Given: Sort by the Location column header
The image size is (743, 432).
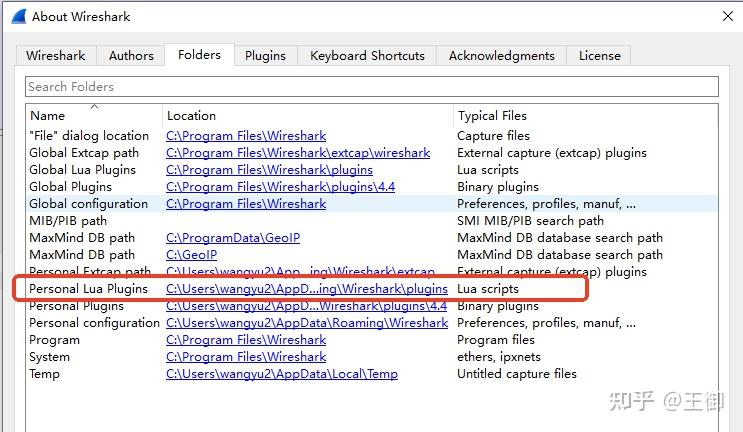Looking at the screenshot, I should pyautogui.click(x=191, y=116).
